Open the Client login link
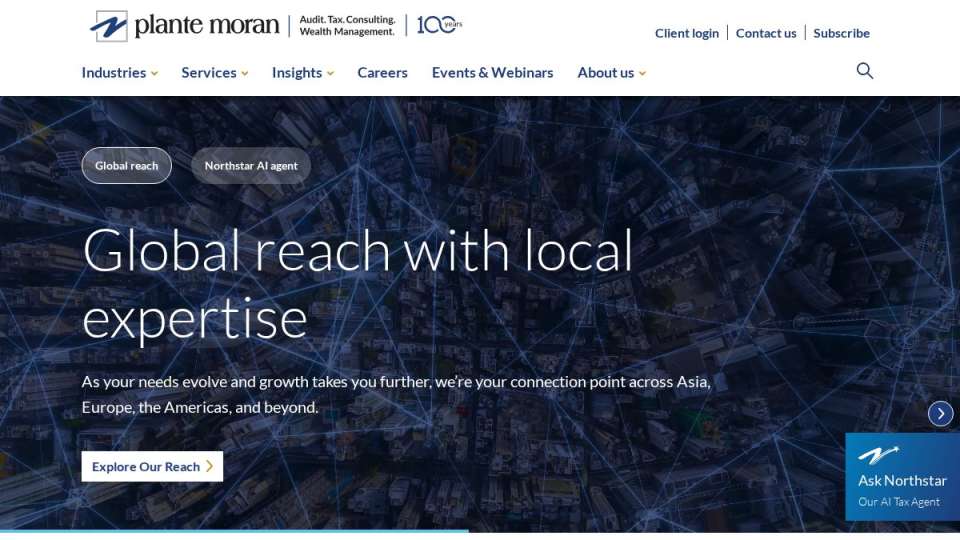 686,33
